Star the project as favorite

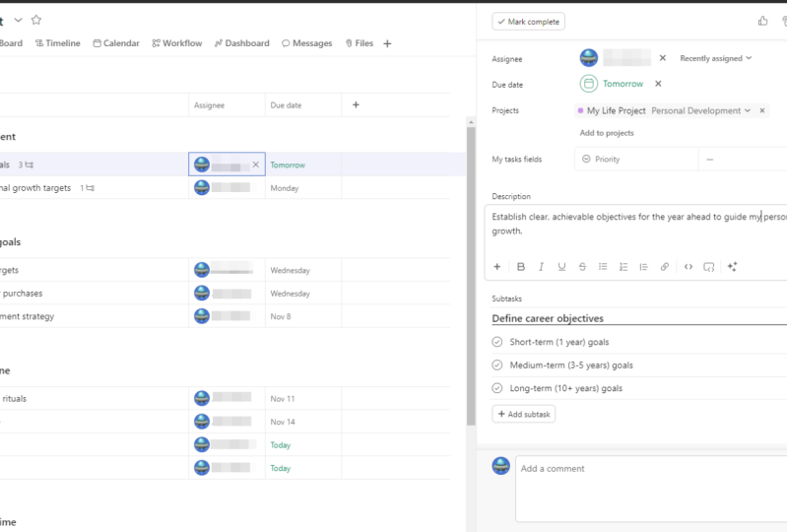36,20
